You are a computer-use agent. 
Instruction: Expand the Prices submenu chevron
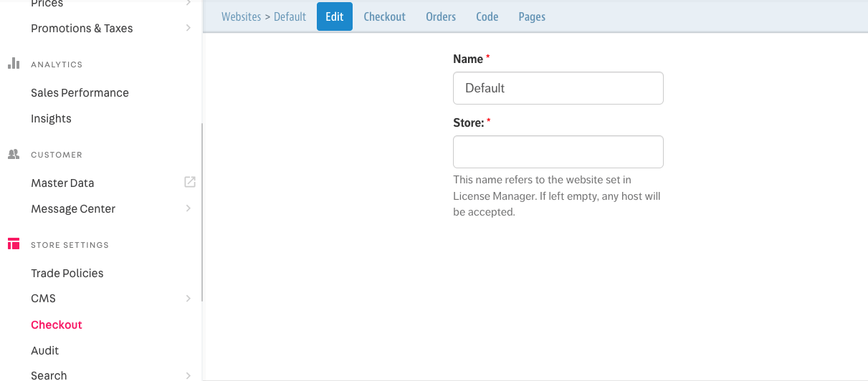(189, 4)
